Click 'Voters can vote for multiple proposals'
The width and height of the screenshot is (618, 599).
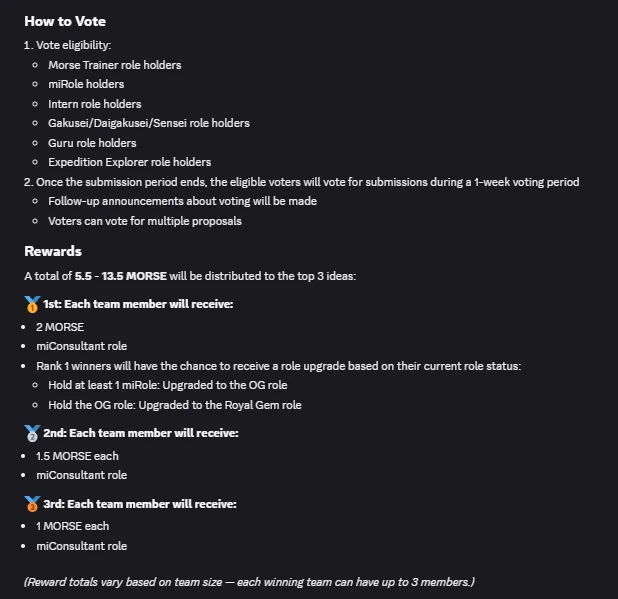(x=145, y=221)
